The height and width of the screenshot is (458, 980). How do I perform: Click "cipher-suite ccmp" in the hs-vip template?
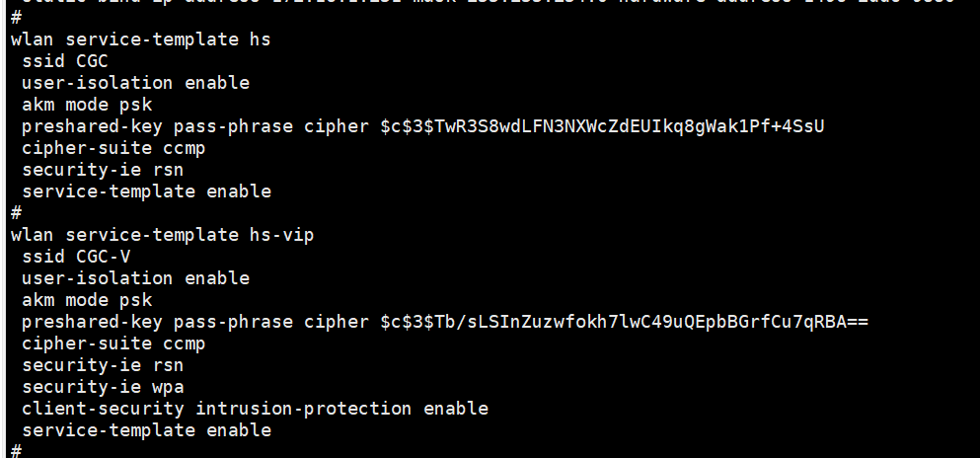[113, 343]
